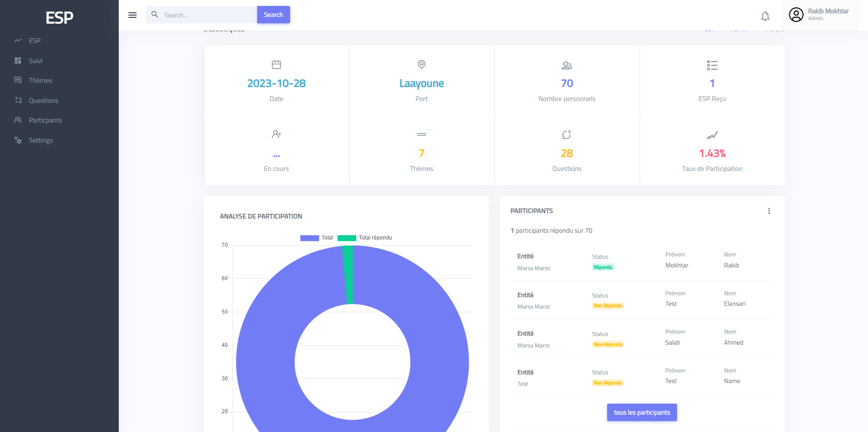Click the Ahmed last name cell
The width and height of the screenshot is (868, 432).
click(733, 342)
